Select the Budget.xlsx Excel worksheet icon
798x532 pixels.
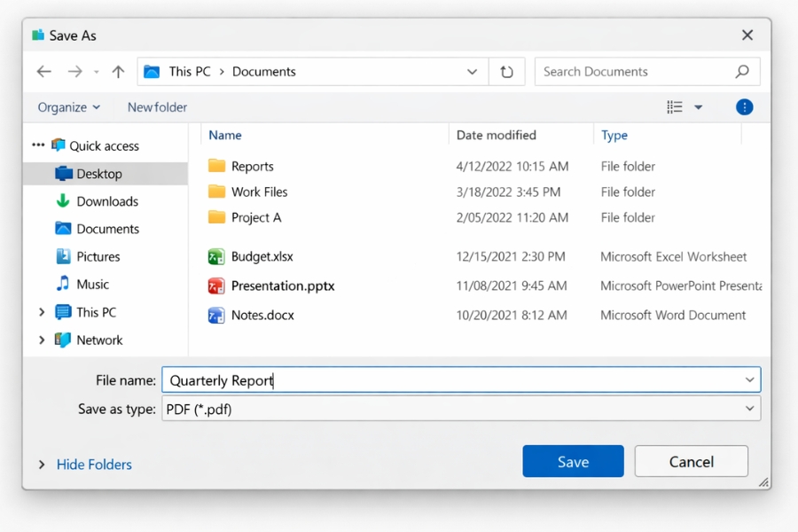click(217, 256)
